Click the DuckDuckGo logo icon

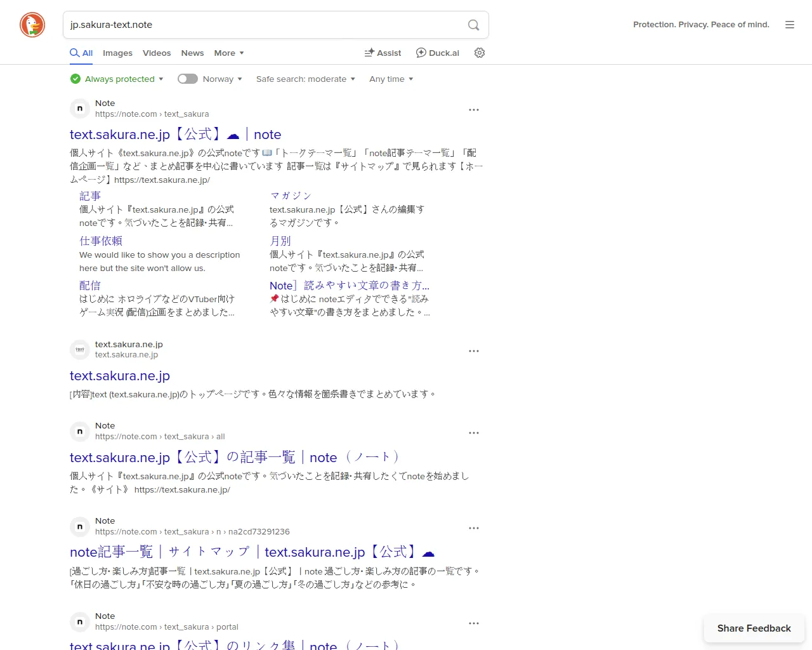tap(32, 25)
